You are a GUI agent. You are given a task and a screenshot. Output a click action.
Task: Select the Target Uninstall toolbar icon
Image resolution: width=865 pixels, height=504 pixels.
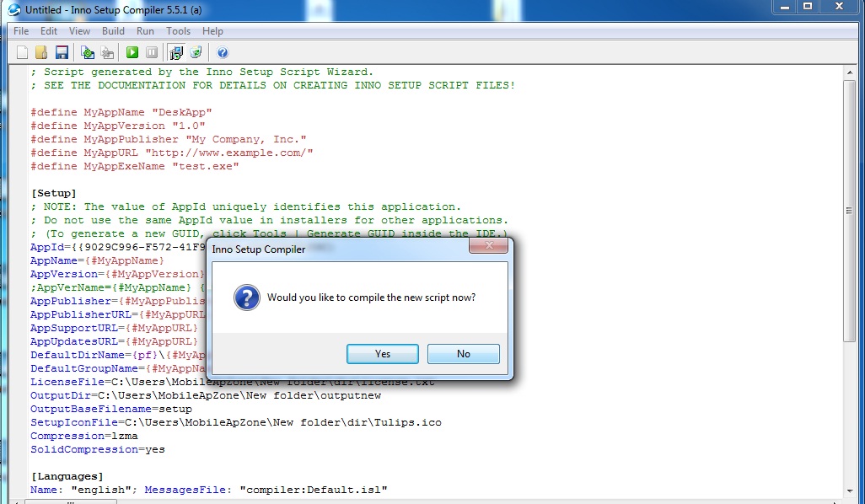coord(196,52)
